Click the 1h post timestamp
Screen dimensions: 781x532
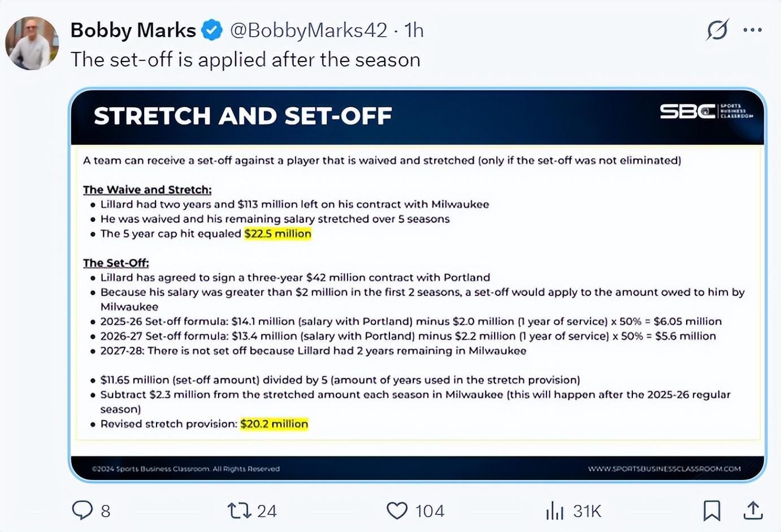414,30
